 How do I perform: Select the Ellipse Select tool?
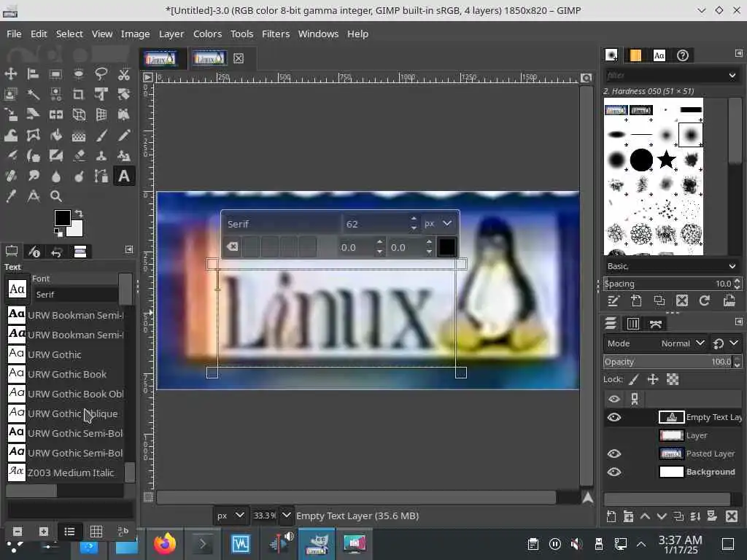coord(79,74)
